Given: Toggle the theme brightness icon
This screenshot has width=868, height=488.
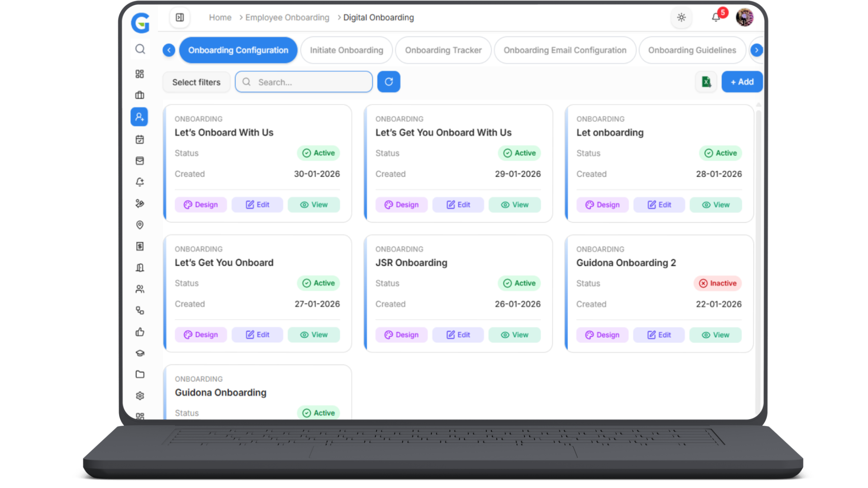Looking at the screenshot, I should [x=681, y=17].
